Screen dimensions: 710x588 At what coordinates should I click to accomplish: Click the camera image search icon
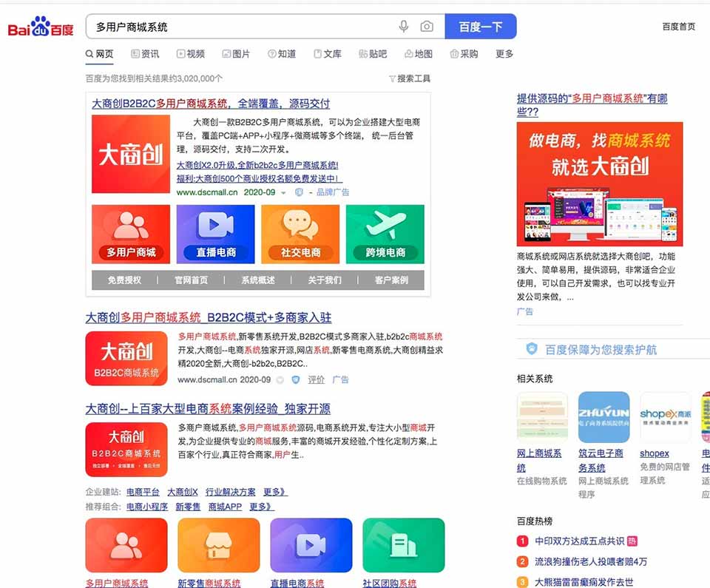coord(427,27)
